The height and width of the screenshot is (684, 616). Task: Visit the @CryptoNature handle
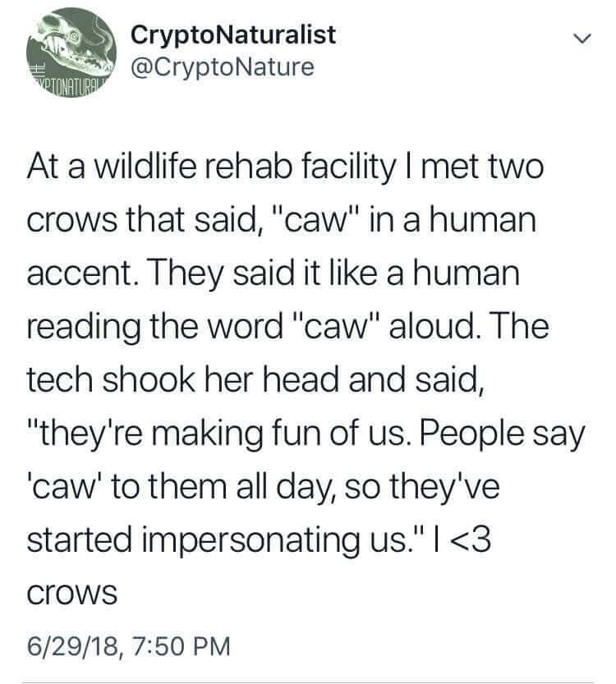coord(223,67)
